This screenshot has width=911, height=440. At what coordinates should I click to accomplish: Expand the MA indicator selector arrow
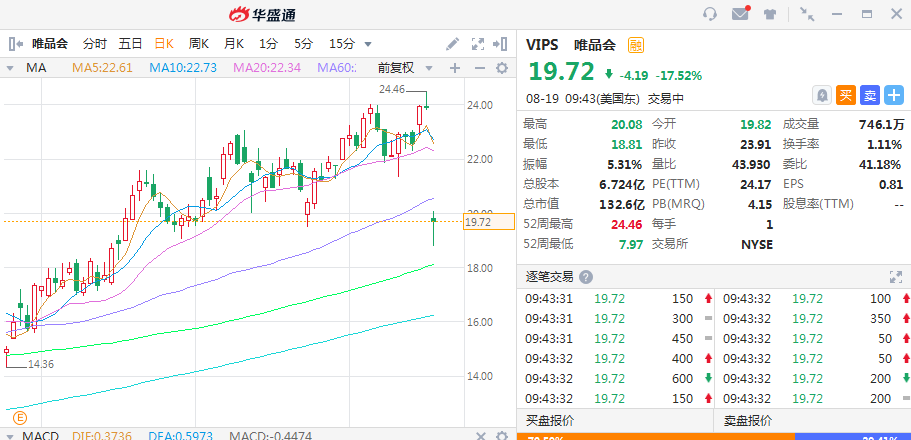click(10, 69)
